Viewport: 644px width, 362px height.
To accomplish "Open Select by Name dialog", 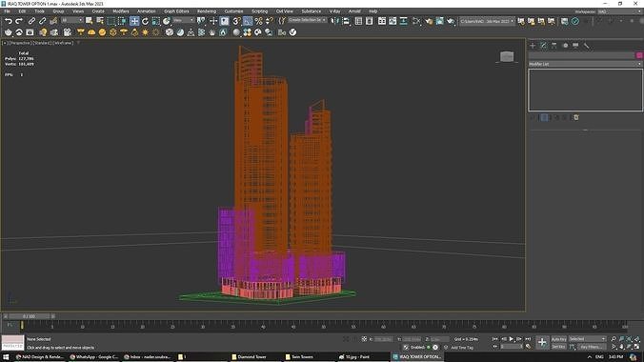I will pyautogui.click(x=100, y=21).
